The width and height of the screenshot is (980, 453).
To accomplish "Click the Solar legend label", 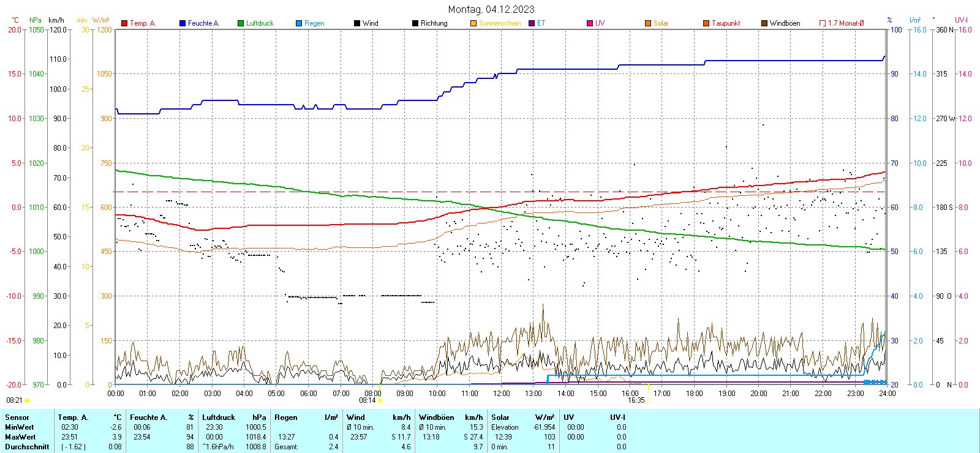I will tap(661, 23).
